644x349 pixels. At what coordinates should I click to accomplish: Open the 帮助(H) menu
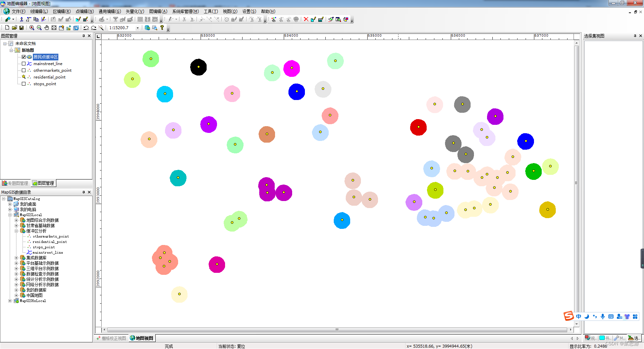pyautogui.click(x=268, y=11)
